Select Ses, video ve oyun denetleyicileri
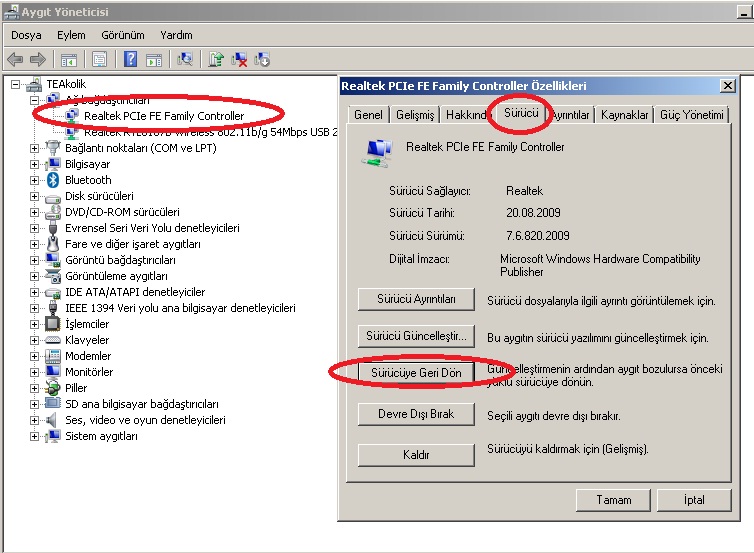 click(x=145, y=420)
